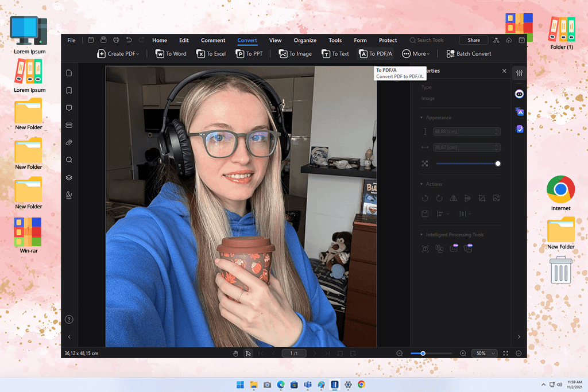Screen dimensions: 588x392
Task: Click the Redo arrow icon
Action: pos(141,40)
